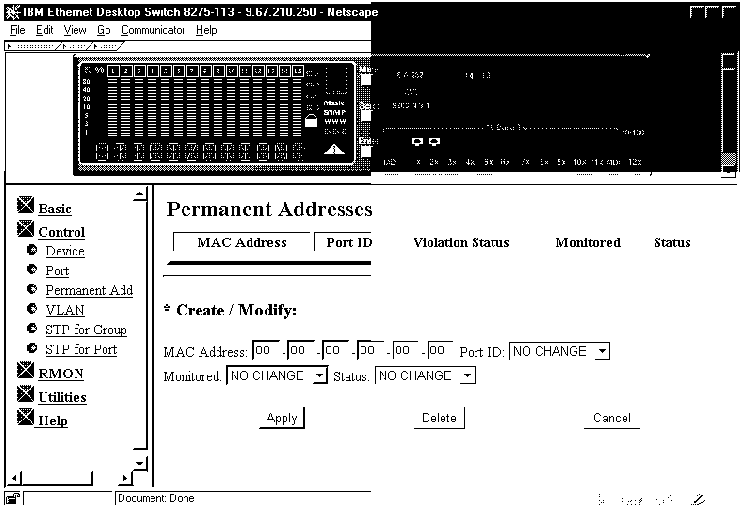This screenshot has height=509, width=741.
Task: Open the VLAN link in sidebar
Action: pos(65,310)
